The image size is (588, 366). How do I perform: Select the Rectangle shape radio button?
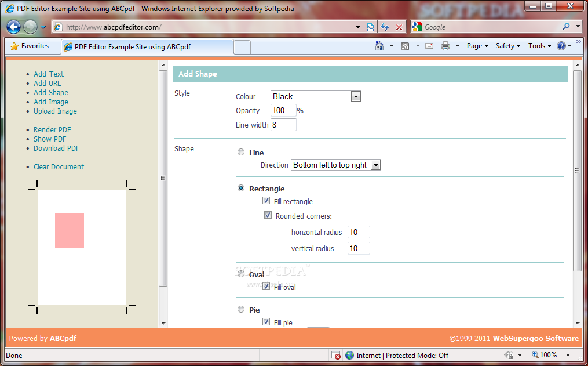tap(241, 188)
